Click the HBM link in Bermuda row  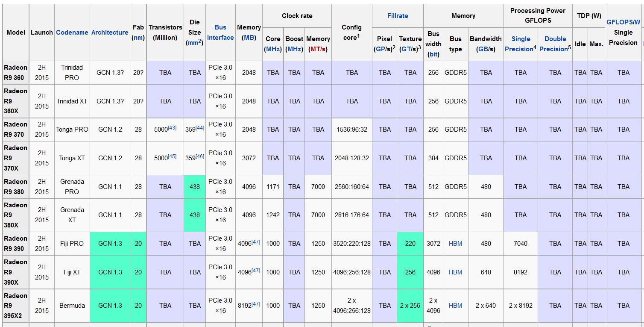tap(455, 306)
